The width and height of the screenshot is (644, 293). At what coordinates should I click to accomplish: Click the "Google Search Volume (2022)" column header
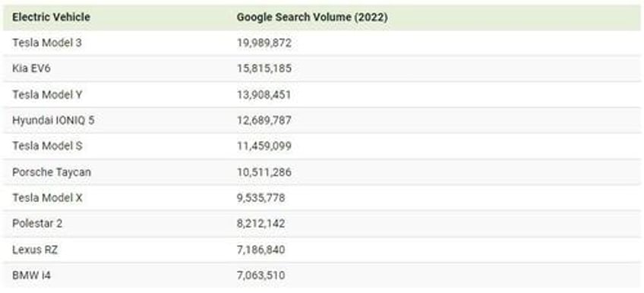[x=312, y=17]
